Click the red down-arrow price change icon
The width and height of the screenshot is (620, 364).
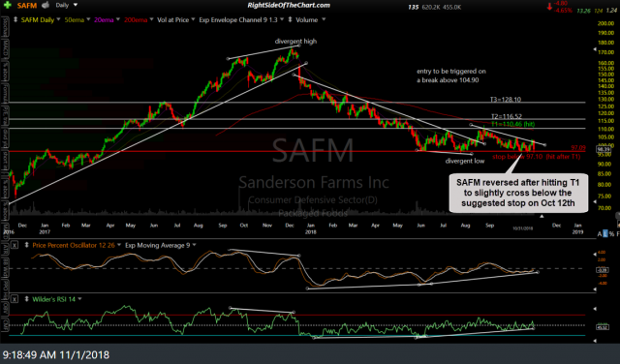[x=549, y=7]
